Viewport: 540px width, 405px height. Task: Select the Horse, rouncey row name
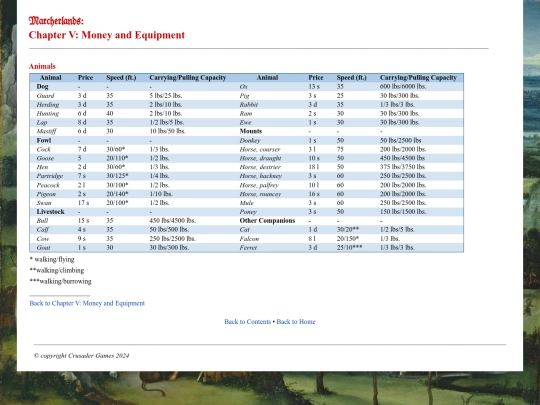tap(260, 194)
